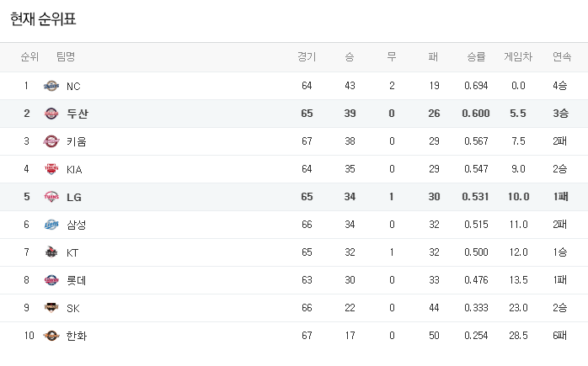Screen dimensions: 588x366
Task: Click the KT Wiz team logo
Action: point(51,252)
